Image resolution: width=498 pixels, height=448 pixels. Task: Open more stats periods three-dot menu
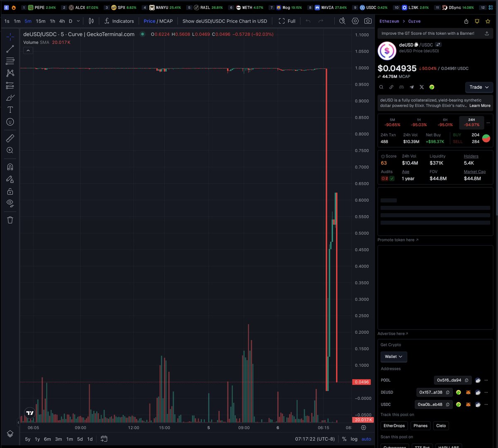coord(488,123)
